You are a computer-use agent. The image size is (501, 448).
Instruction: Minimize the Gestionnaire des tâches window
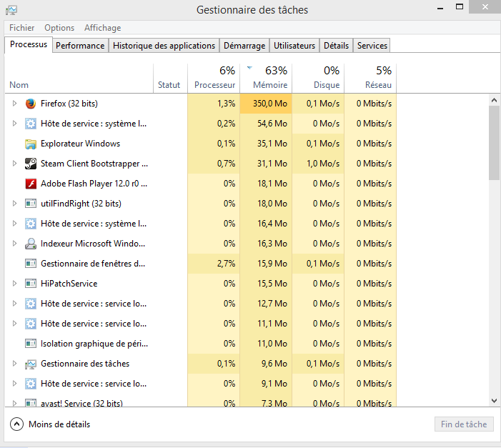tap(440, 8)
